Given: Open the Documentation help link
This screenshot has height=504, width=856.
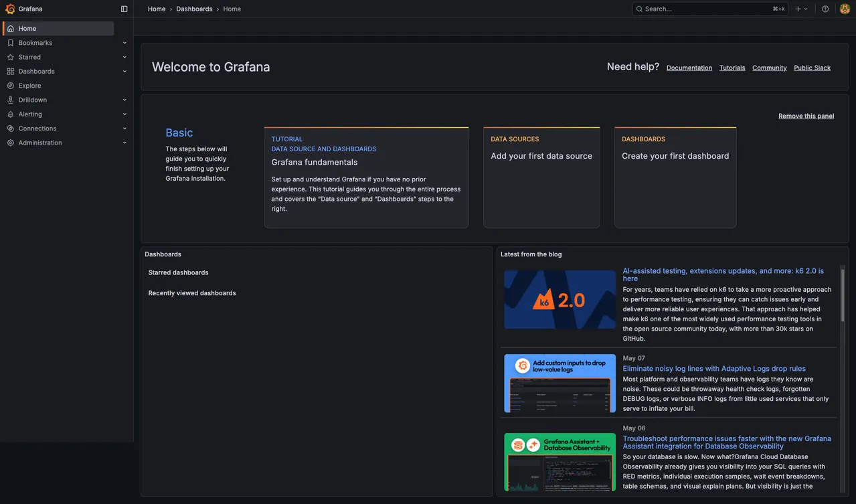Looking at the screenshot, I should [689, 68].
